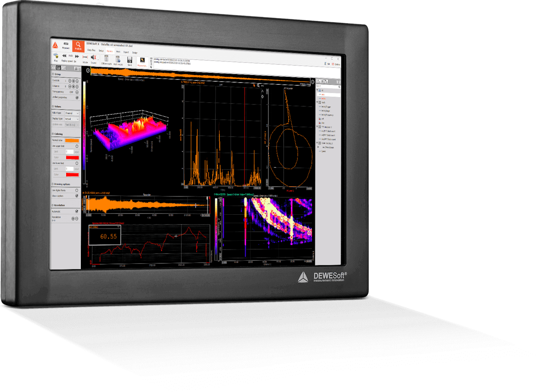Expand acc/Time domain under Order tracking 1
This screenshot has height=392, width=536.
click(318, 147)
